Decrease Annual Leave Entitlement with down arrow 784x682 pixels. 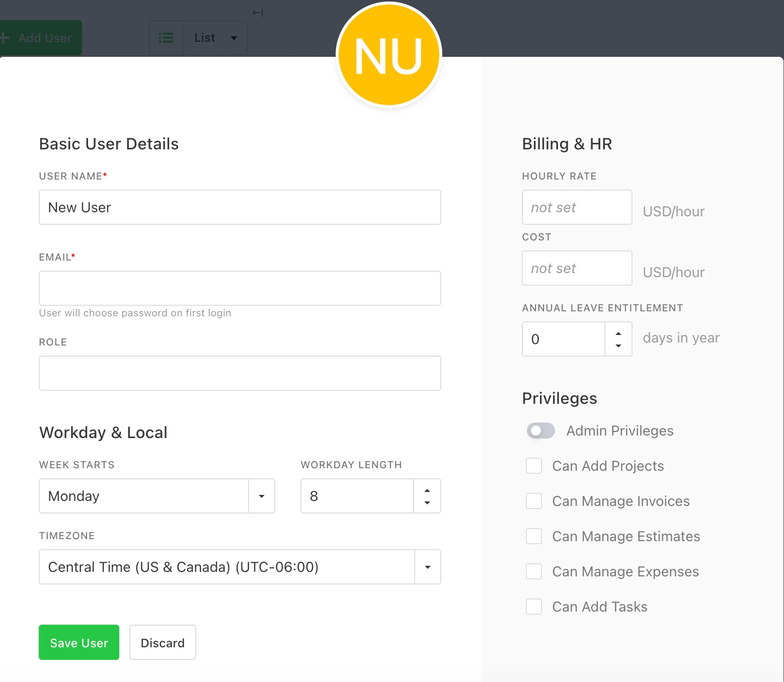click(x=618, y=346)
